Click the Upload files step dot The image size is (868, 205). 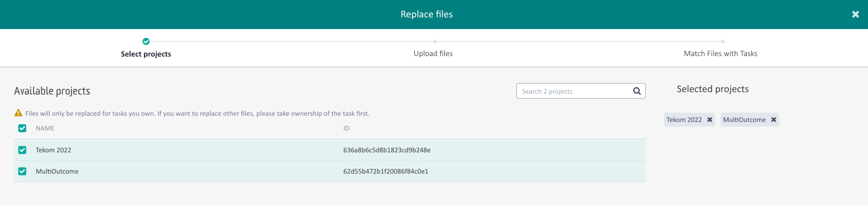tap(435, 42)
